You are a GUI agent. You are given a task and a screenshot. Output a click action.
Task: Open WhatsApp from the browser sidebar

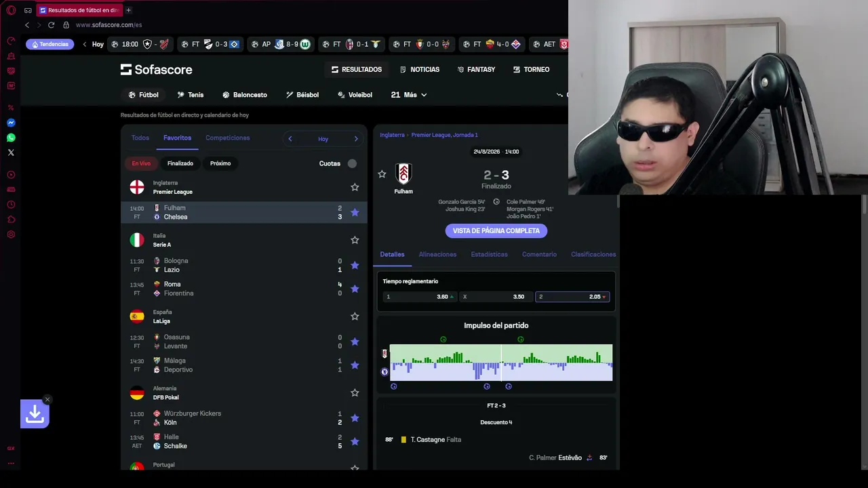pyautogui.click(x=11, y=138)
